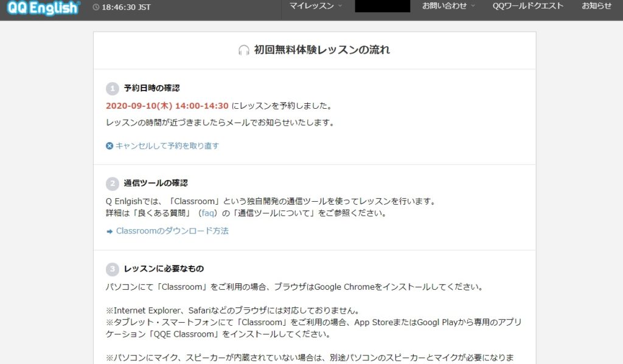
Task: Click the line beginning ※パソコンにマイク、スピーカーが
Action: pos(310,358)
